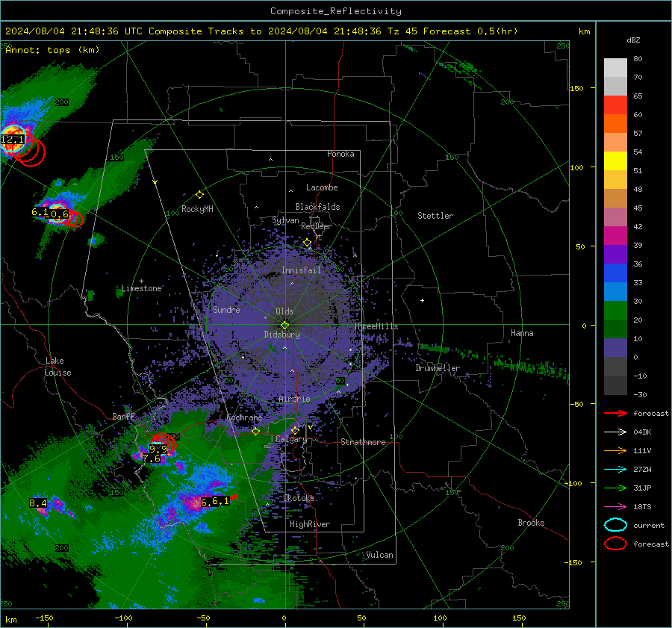This screenshot has width=672, height=628.
Task: Click the Calgary city label
Action: 291,439
